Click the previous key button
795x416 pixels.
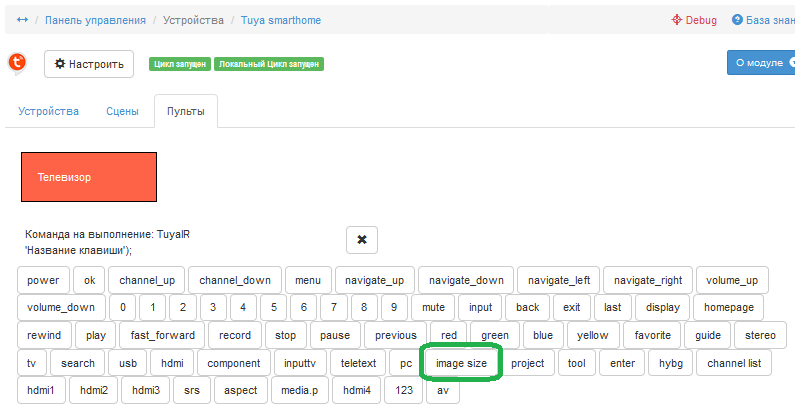[x=395, y=335]
